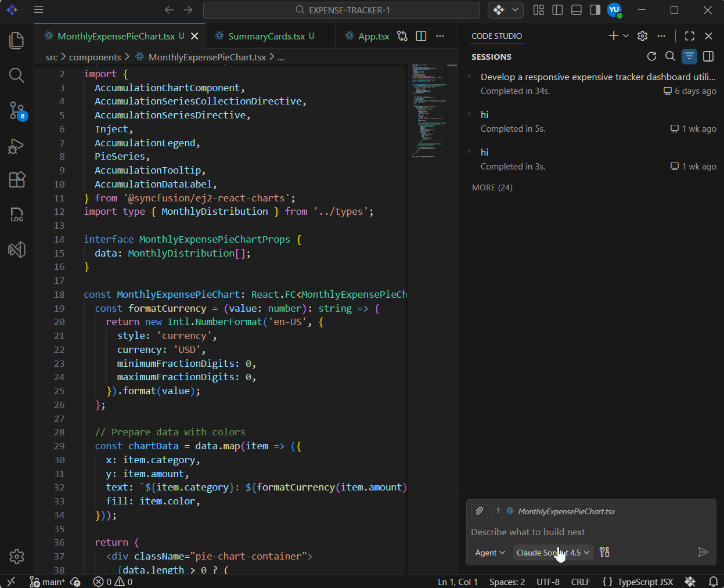This screenshot has width=724, height=588.
Task: Select src in the breadcrumb
Action: [x=52, y=57]
